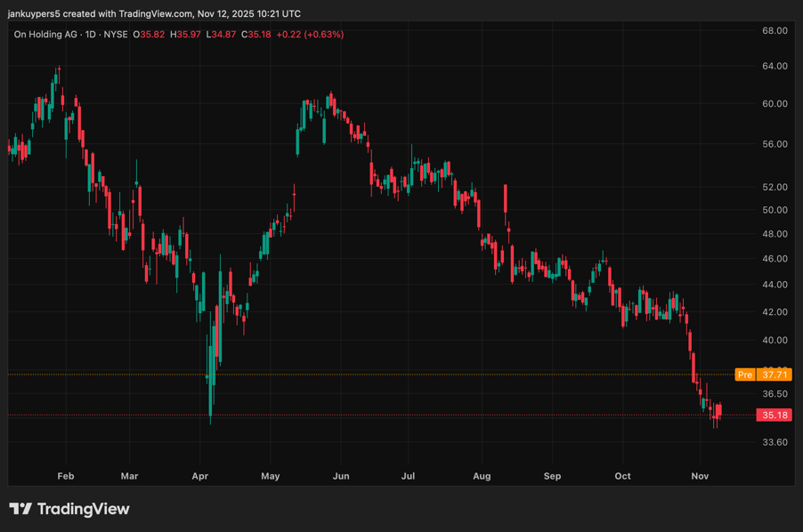Click the 44.00 price axis label

(775, 285)
